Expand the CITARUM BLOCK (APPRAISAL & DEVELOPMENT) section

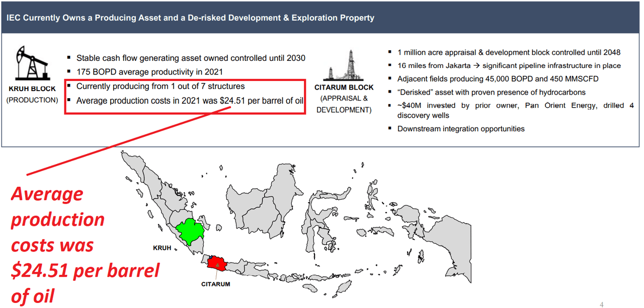344,98
